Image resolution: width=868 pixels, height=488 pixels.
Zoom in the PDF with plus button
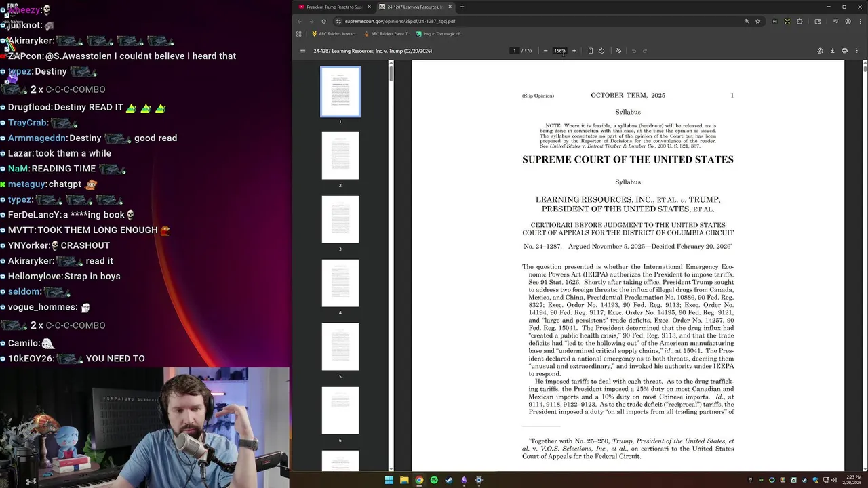pyautogui.click(x=574, y=51)
